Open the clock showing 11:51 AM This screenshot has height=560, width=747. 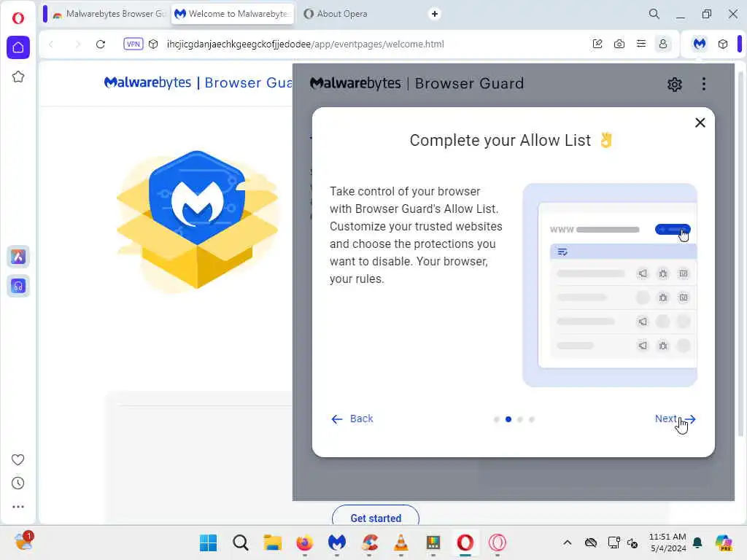(667, 542)
